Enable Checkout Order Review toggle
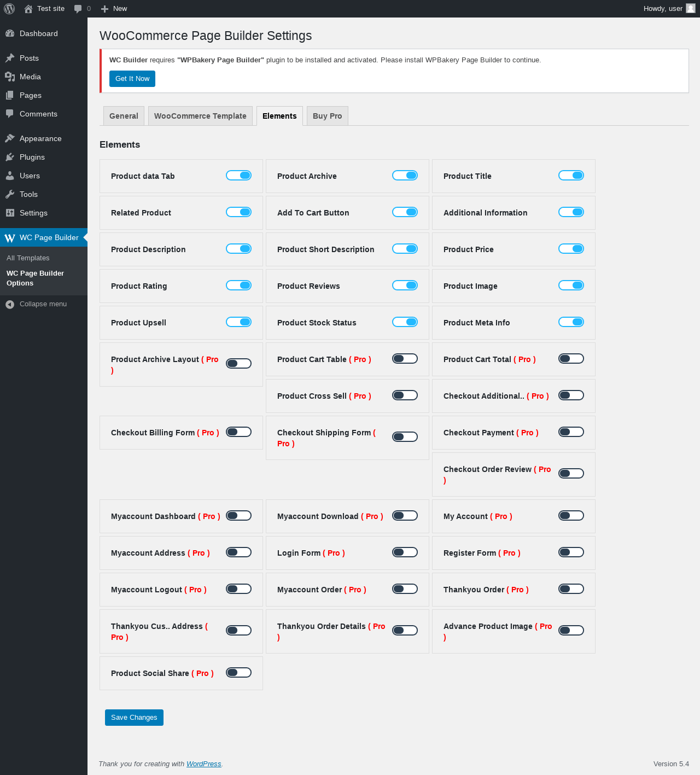This screenshot has width=700, height=775. tap(571, 474)
